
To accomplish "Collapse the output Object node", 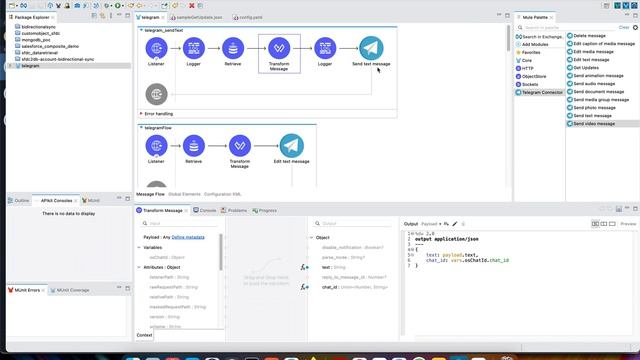I will point(312,238).
